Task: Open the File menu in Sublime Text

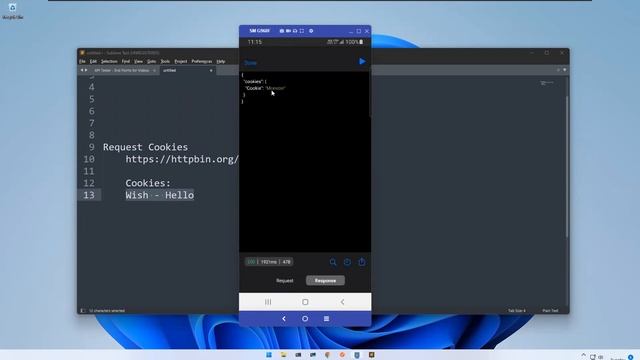Action: coord(82,61)
